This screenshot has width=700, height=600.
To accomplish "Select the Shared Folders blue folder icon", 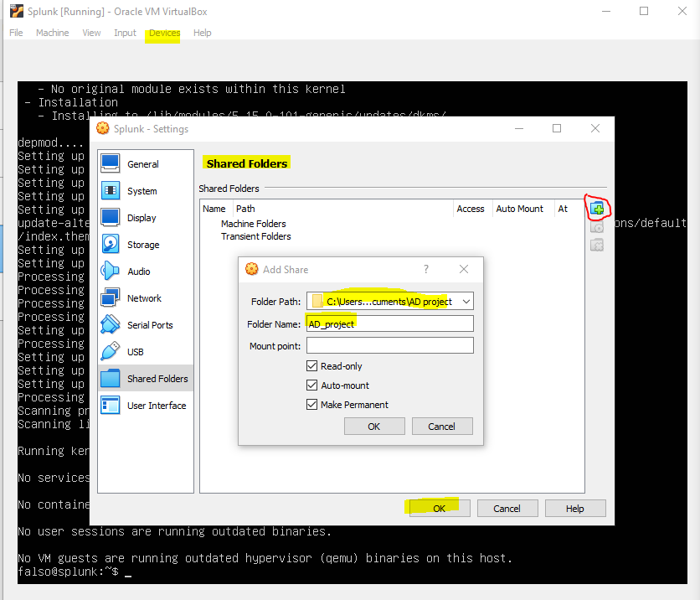I will (110, 379).
